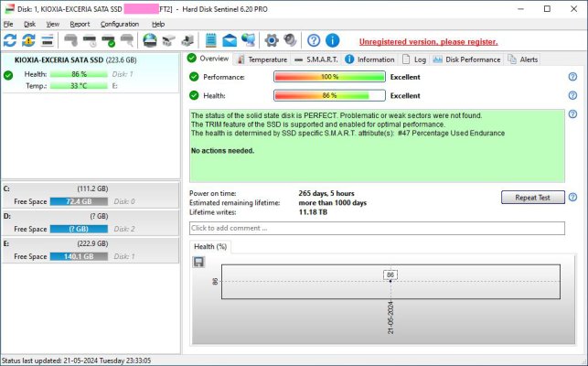This screenshot has width=588, height=366.
Task: Switch to the Alerts tab
Action: pyautogui.click(x=523, y=59)
